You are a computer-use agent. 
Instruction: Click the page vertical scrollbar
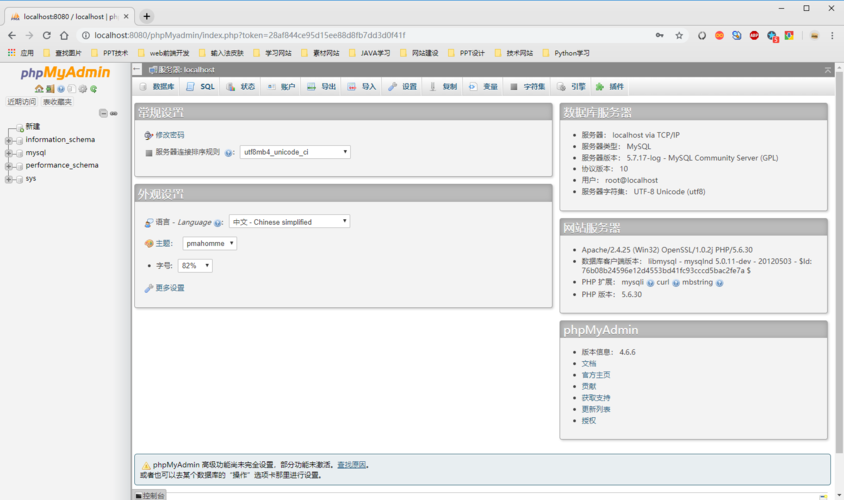point(839,262)
